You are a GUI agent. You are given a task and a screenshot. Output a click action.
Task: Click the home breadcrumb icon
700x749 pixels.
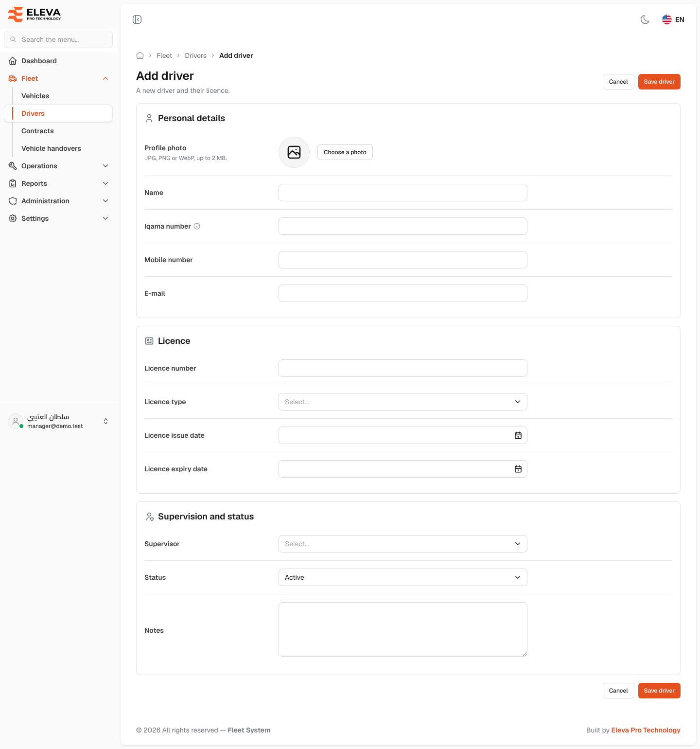pos(140,55)
